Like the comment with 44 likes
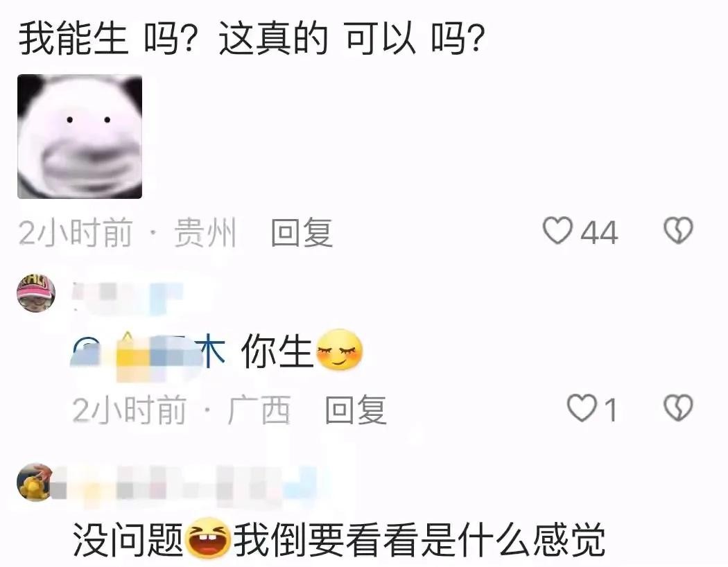The width and height of the screenshot is (728, 567). point(557,231)
